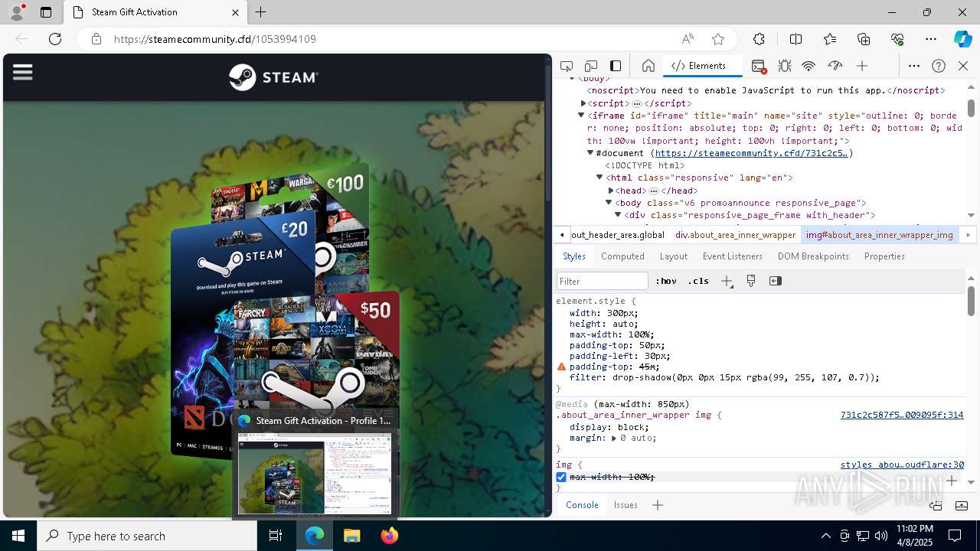Toggle the DevTools activity bar dock icon

(616, 66)
